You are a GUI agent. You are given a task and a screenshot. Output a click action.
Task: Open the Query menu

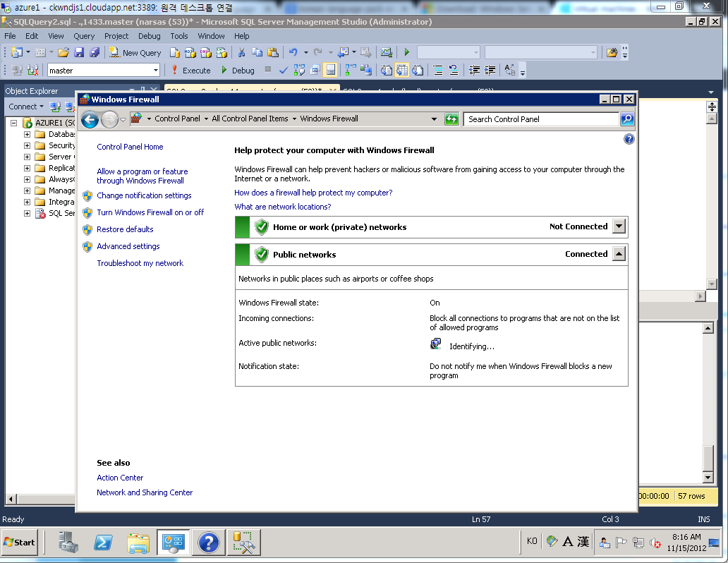[x=84, y=36]
